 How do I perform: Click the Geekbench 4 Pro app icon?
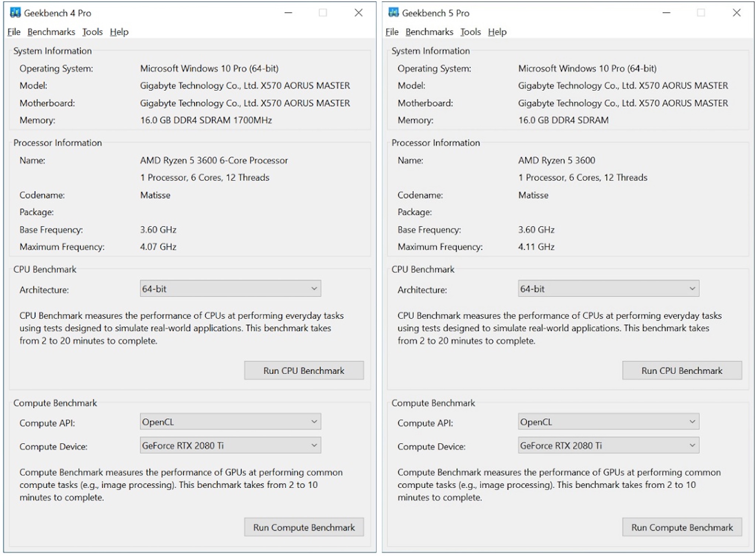[15, 13]
